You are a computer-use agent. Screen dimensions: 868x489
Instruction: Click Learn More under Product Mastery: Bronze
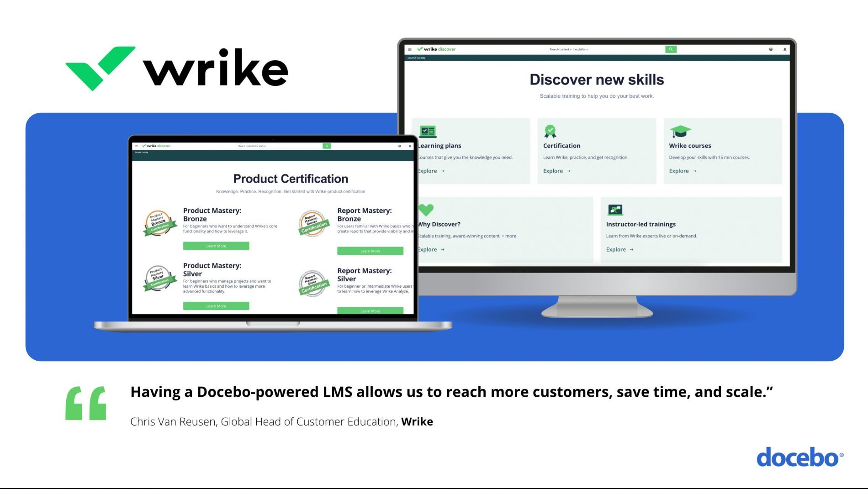pos(216,246)
